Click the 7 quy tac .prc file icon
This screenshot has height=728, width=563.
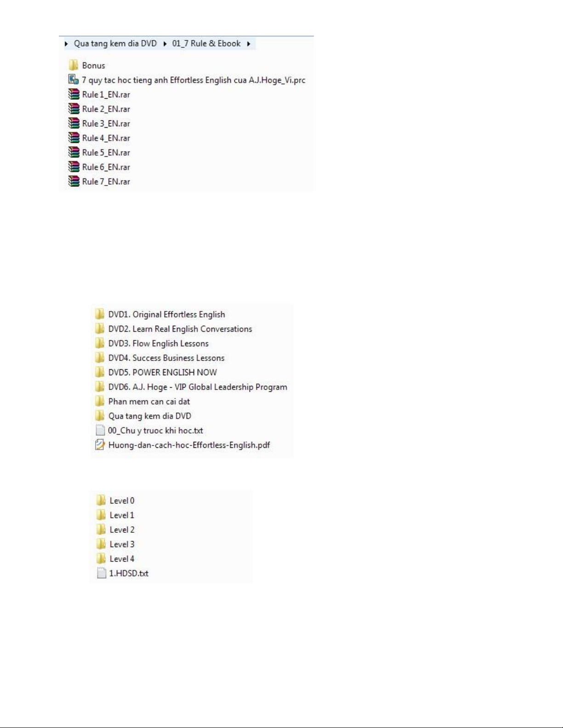74,79
